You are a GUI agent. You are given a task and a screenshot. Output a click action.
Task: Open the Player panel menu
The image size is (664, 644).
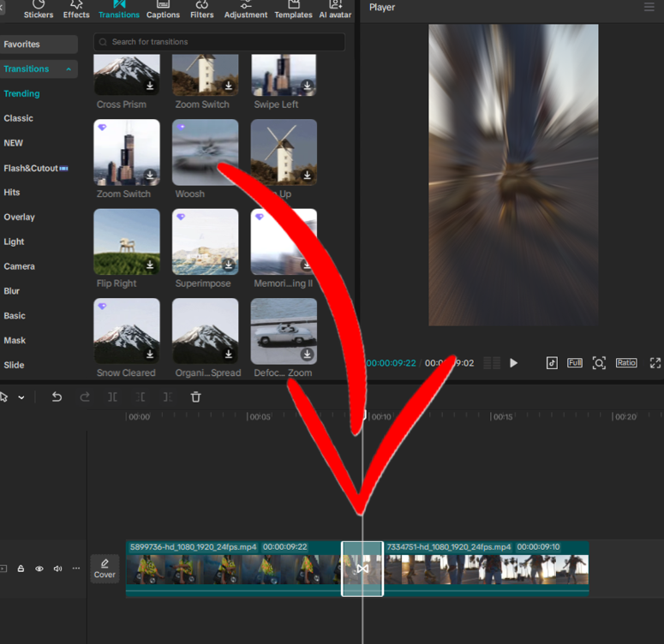pyautogui.click(x=649, y=7)
